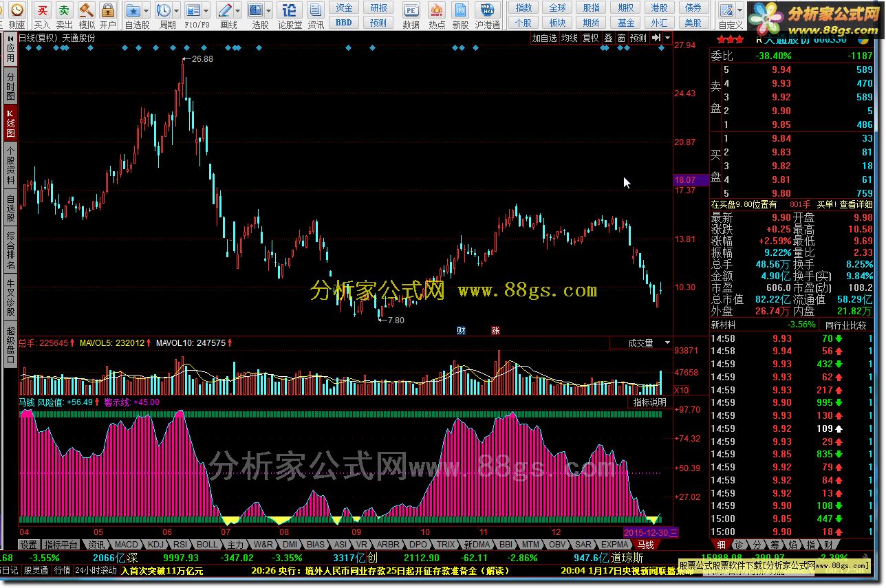Click the 资金 toolbar button

(343, 8)
